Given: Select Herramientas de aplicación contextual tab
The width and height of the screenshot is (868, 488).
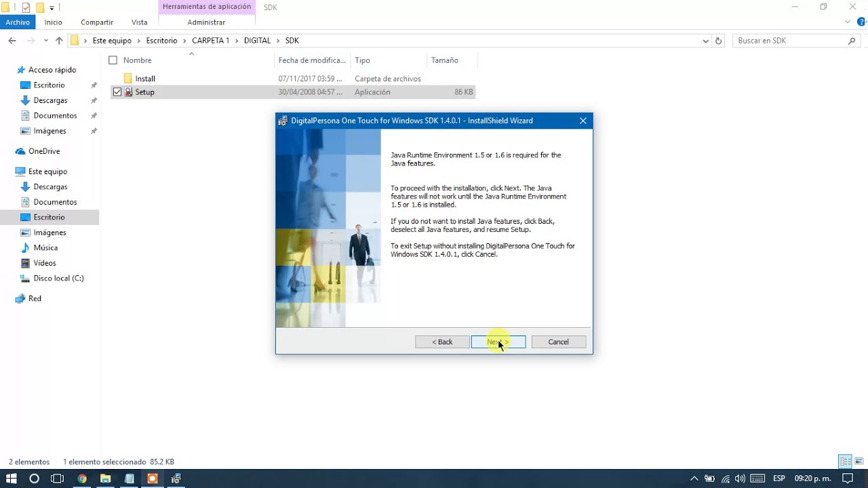Looking at the screenshot, I should (x=207, y=7).
